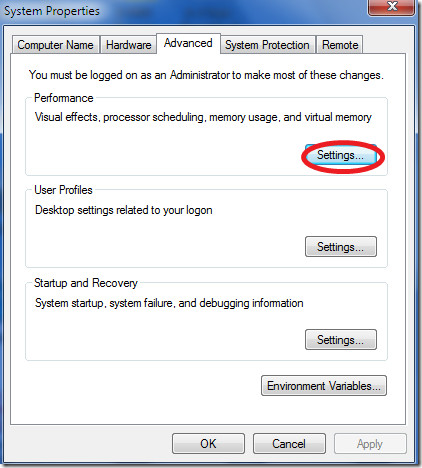Select the Advanced tab

pos(188,43)
